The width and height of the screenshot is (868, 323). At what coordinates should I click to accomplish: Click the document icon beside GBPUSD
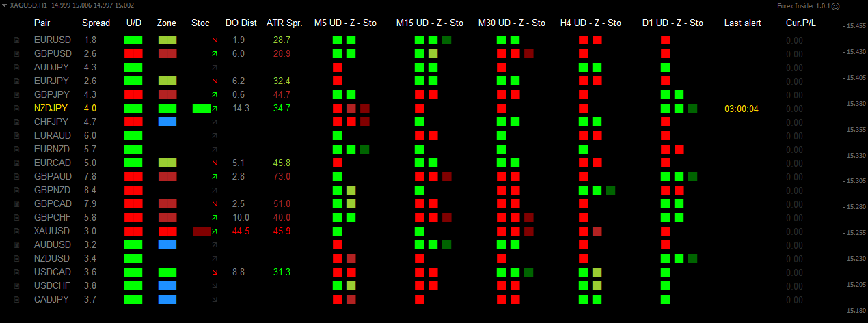click(17, 54)
